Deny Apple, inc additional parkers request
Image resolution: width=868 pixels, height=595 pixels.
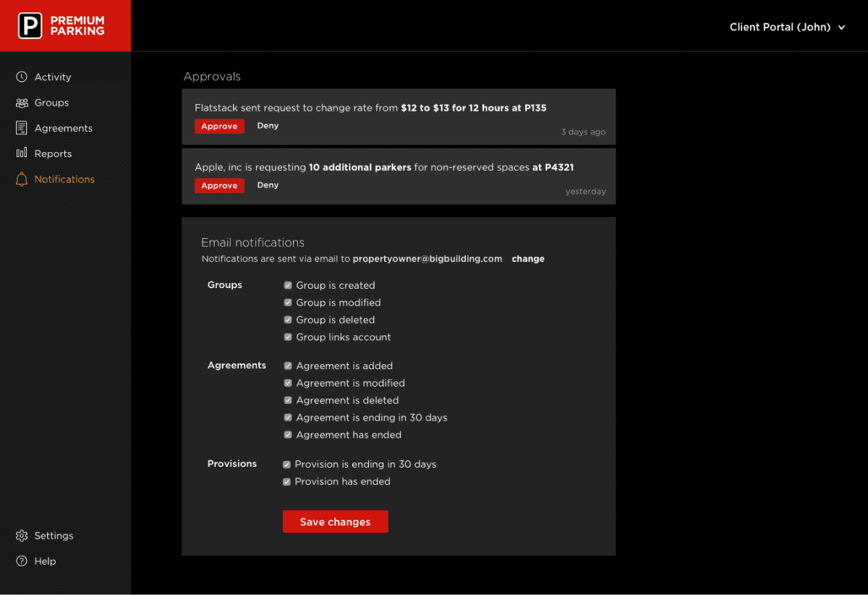click(268, 185)
